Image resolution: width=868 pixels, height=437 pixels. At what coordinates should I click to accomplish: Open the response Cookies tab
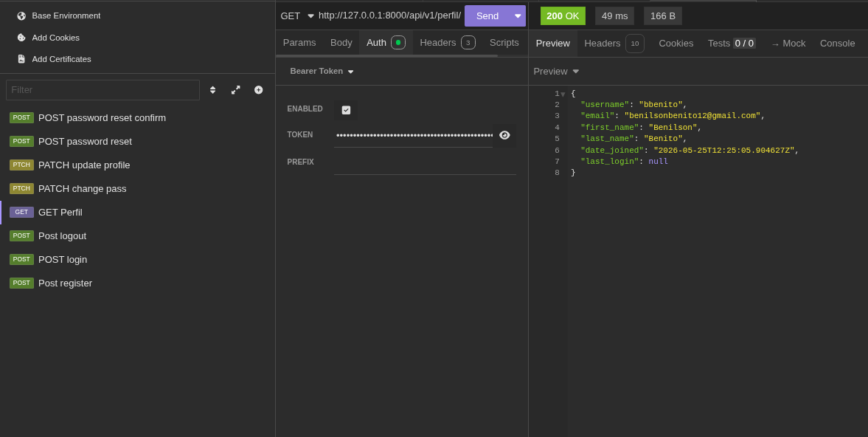pyautogui.click(x=676, y=44)
